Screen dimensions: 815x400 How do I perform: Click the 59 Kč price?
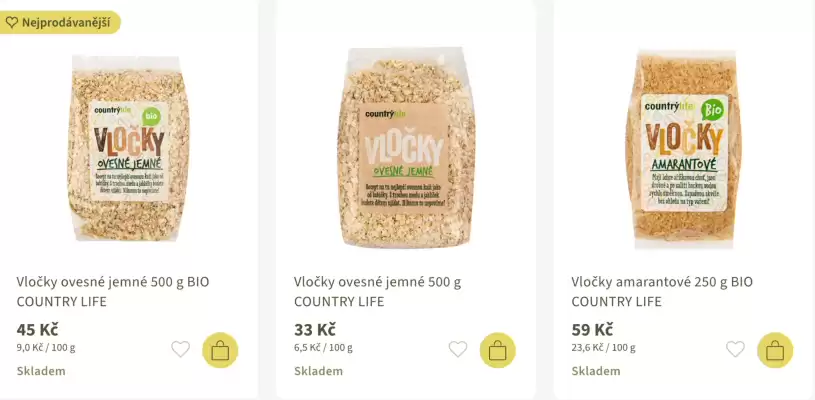pos(593,329)
